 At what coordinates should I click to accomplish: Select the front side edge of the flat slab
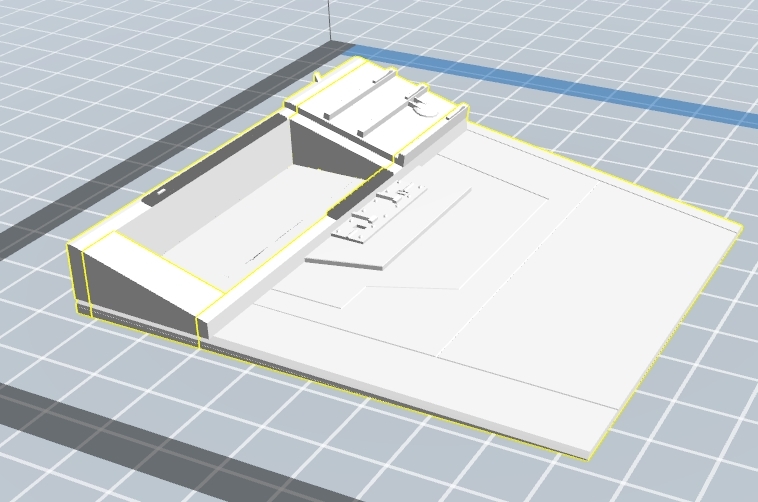(x=400, y=397)
